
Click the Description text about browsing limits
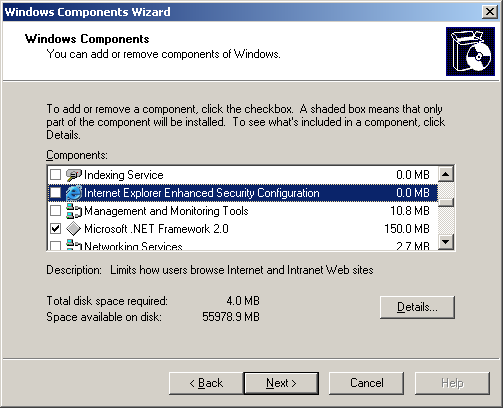tap(242, 270)
